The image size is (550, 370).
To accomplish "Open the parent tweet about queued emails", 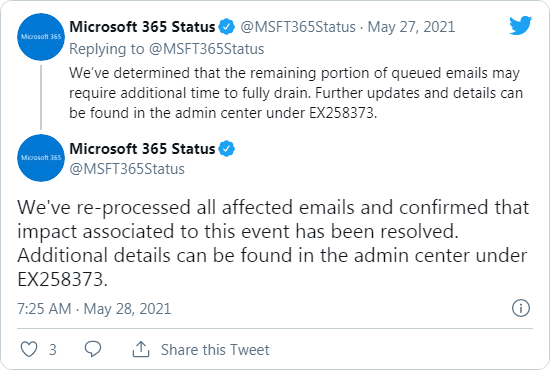I will coord(296,93).
